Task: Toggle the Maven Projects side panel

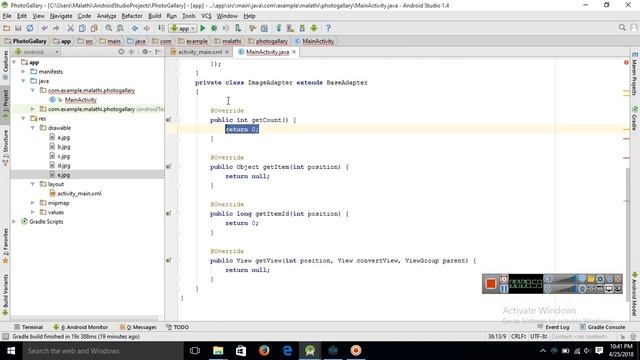Action: [635, 73]
